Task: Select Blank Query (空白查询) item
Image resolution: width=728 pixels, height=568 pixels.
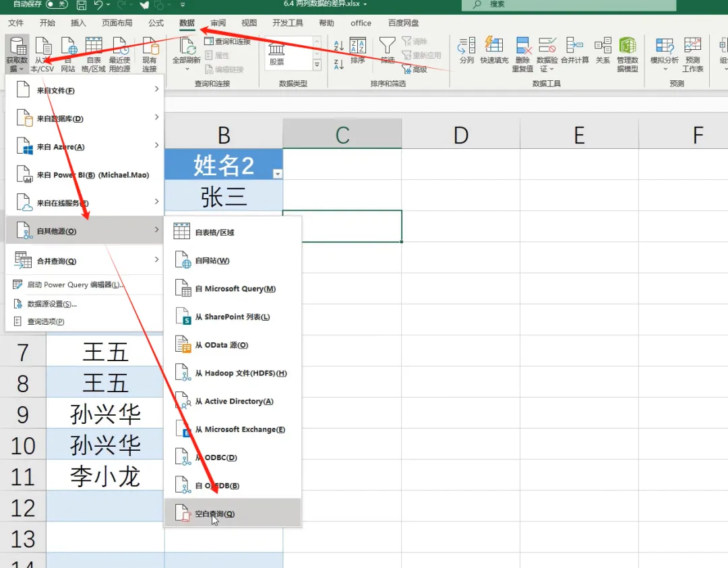Action: tap(233, 513)
